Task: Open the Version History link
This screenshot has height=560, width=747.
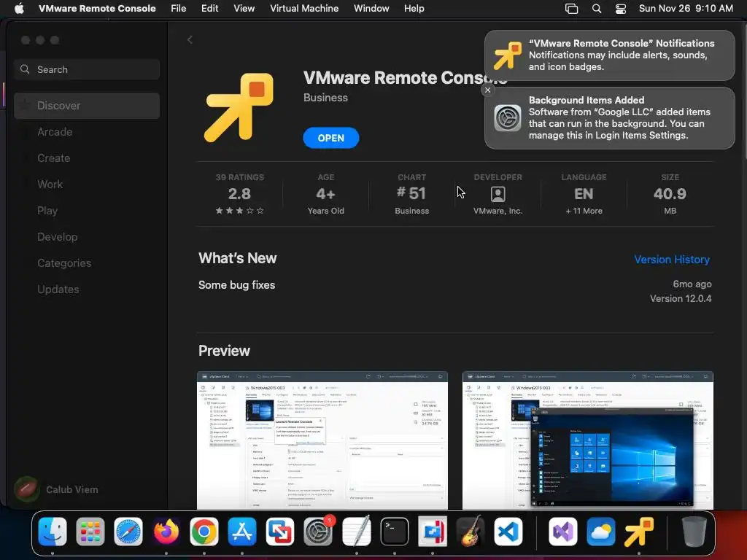Action: (x=672, y=260)
